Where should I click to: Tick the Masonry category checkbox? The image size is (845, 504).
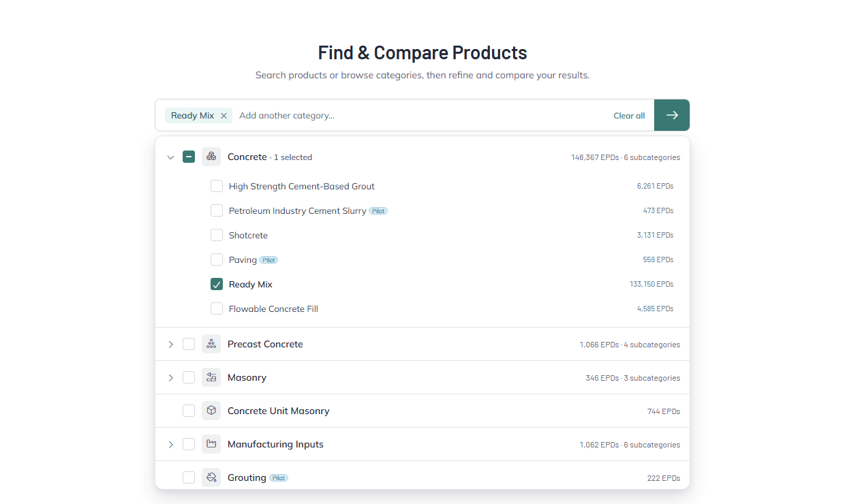coord(189,377)
